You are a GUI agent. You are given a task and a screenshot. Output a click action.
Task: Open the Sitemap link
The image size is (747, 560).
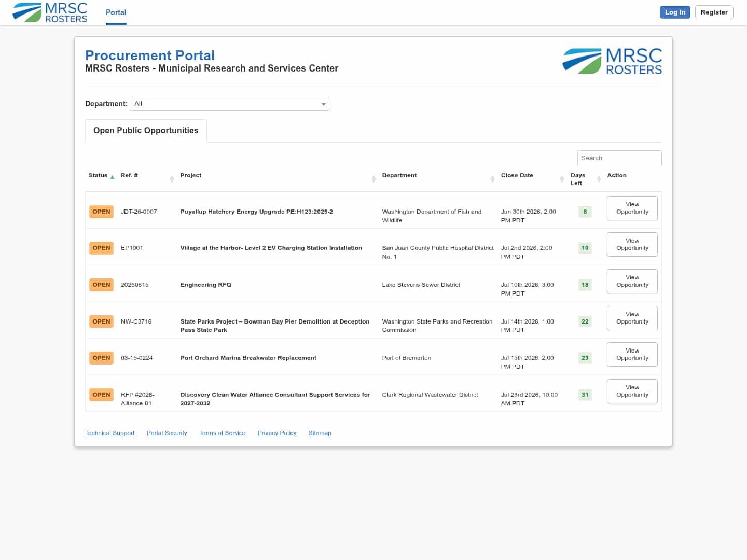[320, 433]
